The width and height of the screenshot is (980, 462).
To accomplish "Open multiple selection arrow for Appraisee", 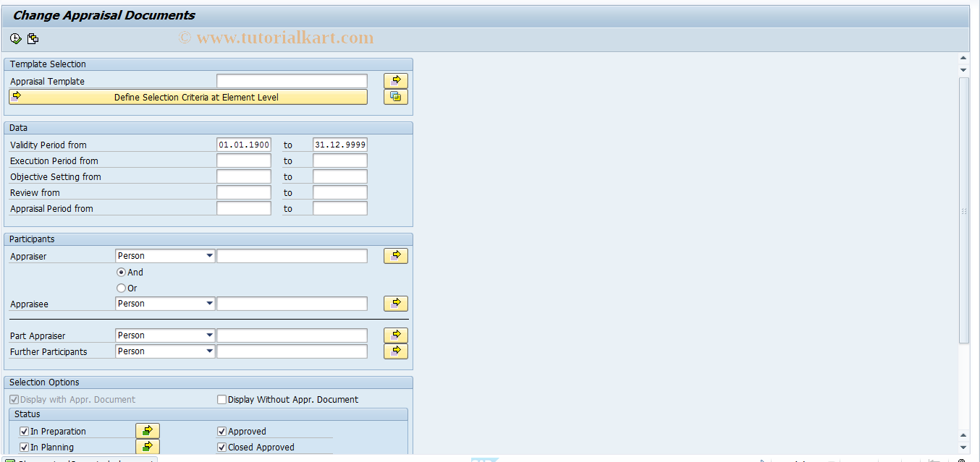I will (x=396, y=304).
